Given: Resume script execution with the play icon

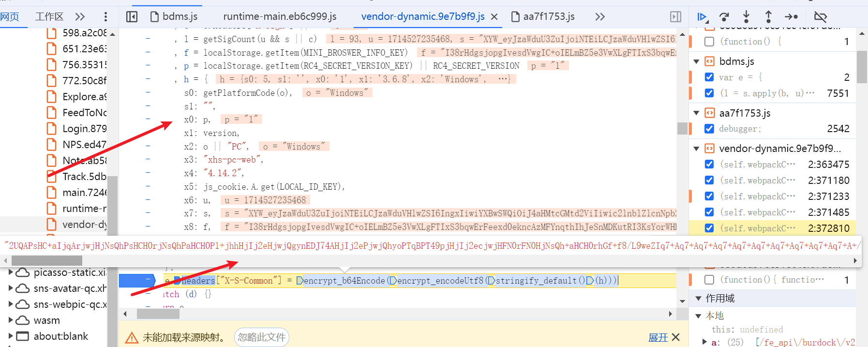Looking at the screenshot, I should tap(702, 17).
